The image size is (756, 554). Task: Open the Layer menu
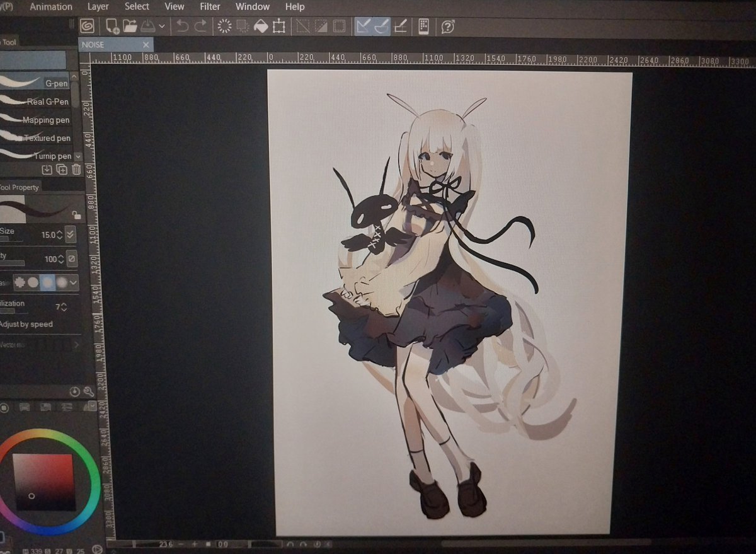pos(98,6)
